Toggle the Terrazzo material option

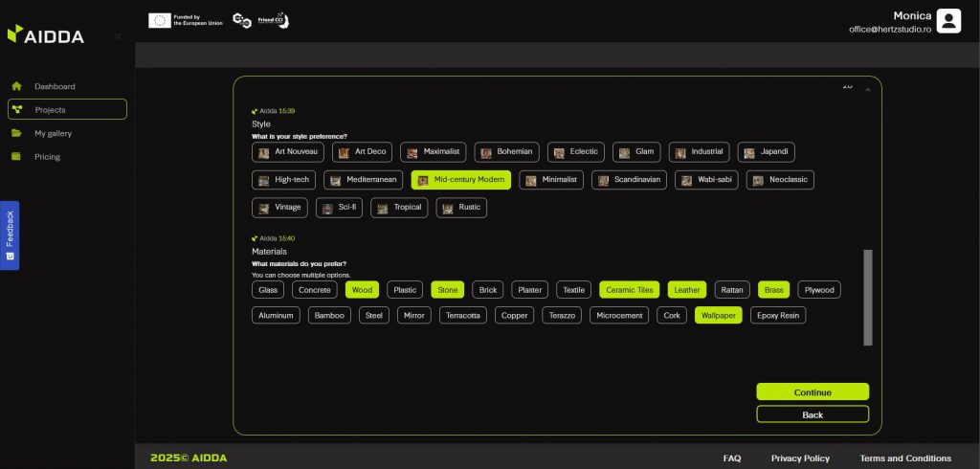point(562,315)
